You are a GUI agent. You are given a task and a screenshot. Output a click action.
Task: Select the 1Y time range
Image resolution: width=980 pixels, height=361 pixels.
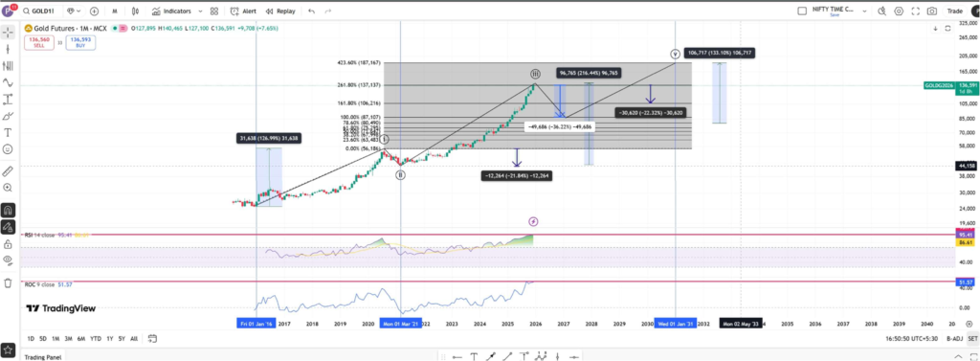tap(110, 338)
